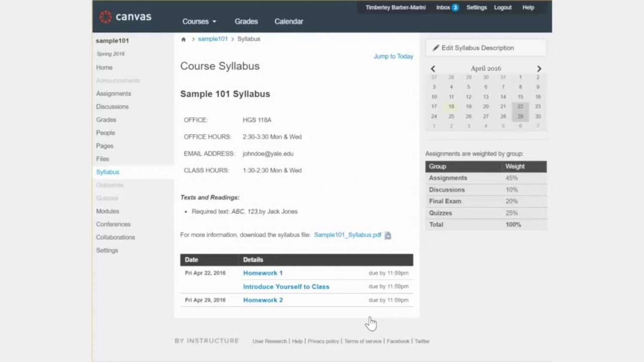Image resolution: width=644 pixels, height=362 pixels.
Task: Select Syllabus in course sidebar
Action: [108, 172]
